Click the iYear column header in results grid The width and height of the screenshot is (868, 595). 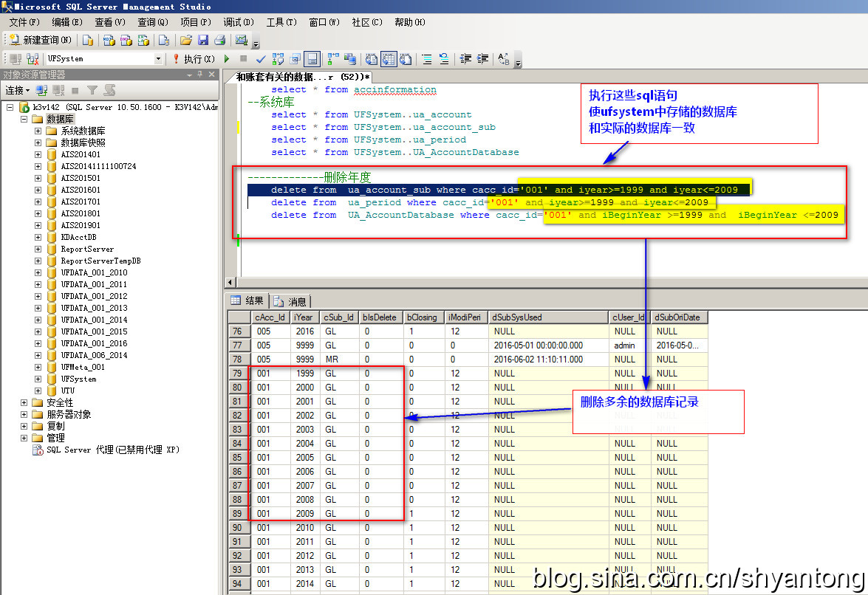(x=304, y=317)
